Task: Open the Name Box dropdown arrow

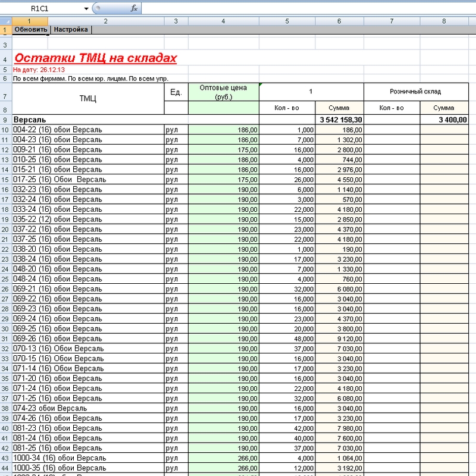Action: click(86, 8)
